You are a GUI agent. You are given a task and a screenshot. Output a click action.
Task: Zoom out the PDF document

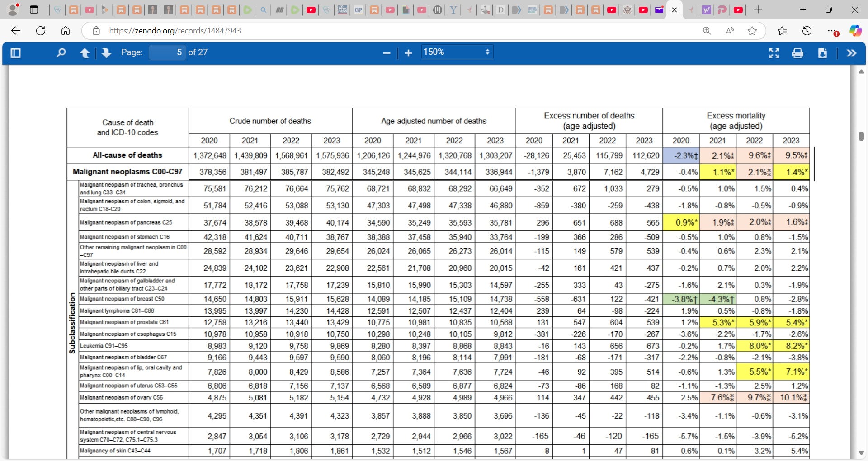point(387,53)
